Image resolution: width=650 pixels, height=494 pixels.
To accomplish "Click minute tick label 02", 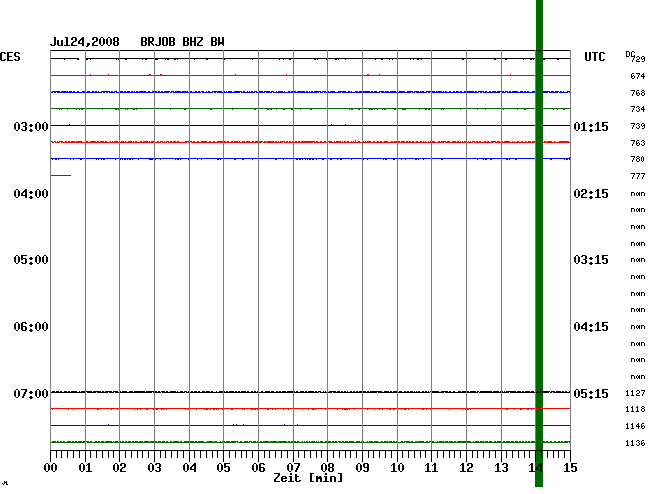I will [x=119, y=468].
